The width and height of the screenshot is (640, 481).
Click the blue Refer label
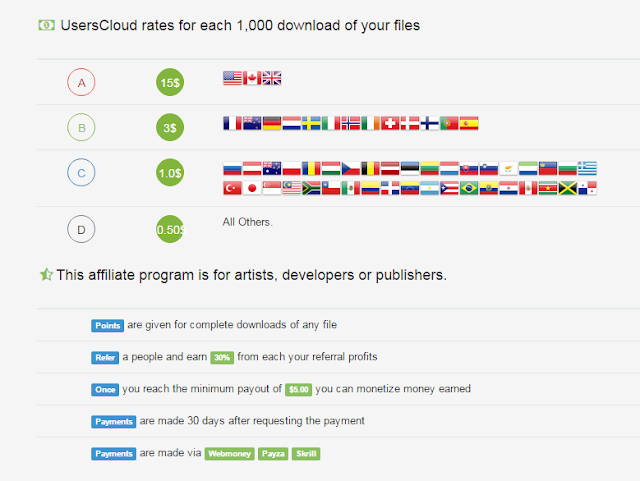pos(105,357)
